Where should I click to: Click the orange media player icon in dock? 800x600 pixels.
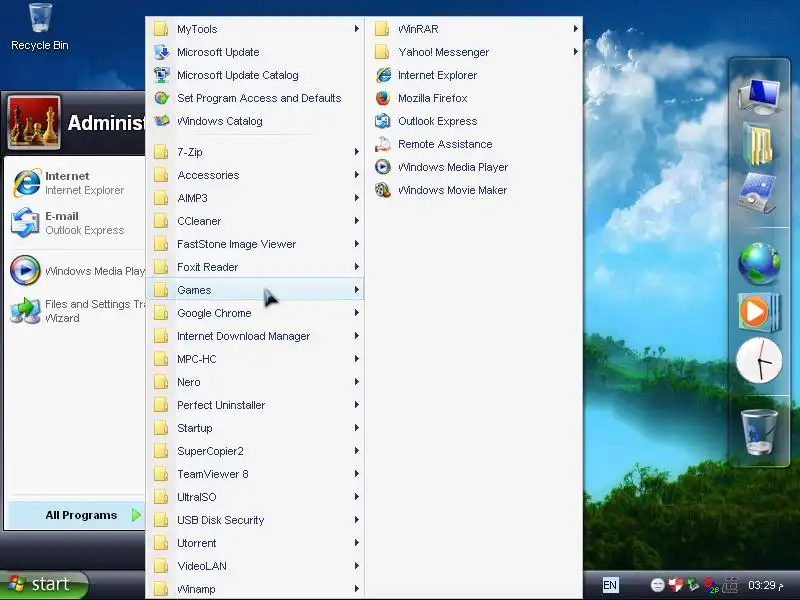click(x=759, y=312)
